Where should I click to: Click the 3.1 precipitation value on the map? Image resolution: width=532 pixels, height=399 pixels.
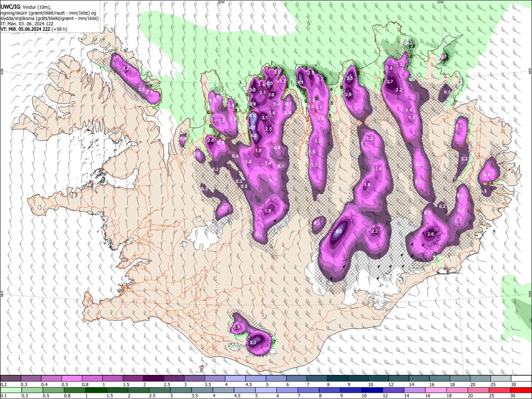point(265,118)
